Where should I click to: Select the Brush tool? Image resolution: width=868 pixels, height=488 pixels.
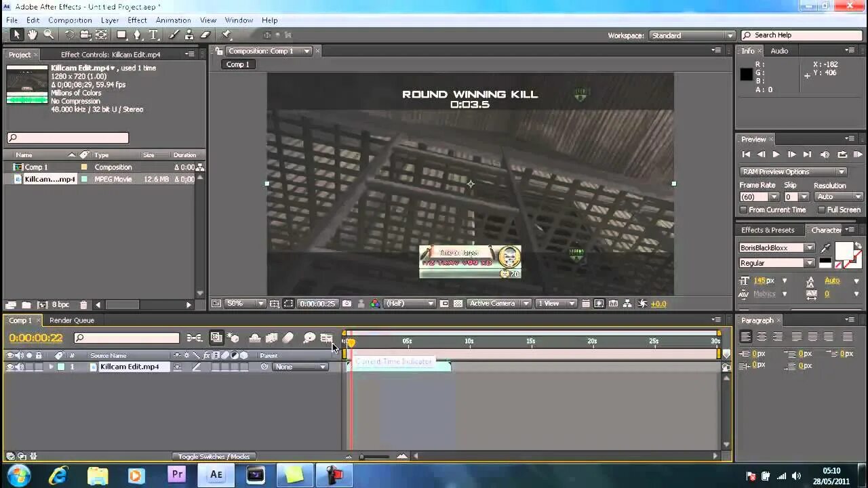[x=174, y=35]
